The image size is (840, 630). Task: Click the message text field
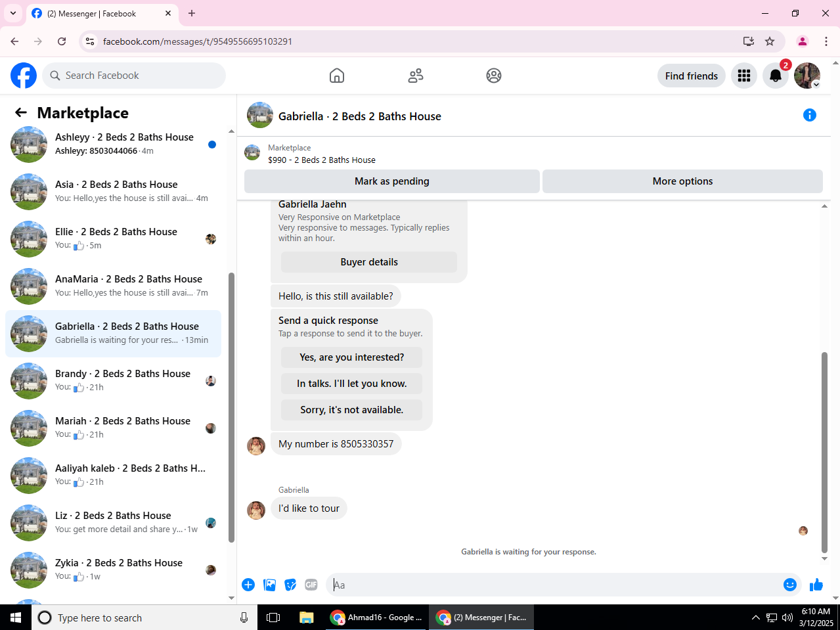click(x=555, y=585)
